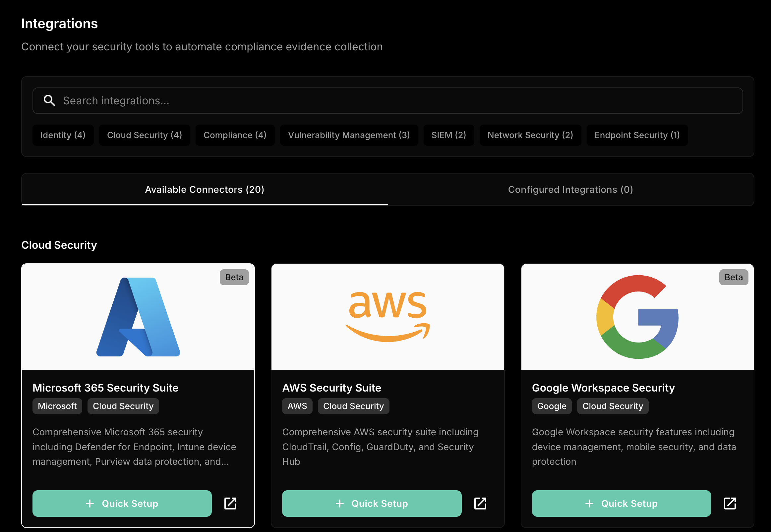Switch to Available Connectors (20) tab
Image resolution: width=771 pixels, height=532 pixels.
tap(205, 189)
